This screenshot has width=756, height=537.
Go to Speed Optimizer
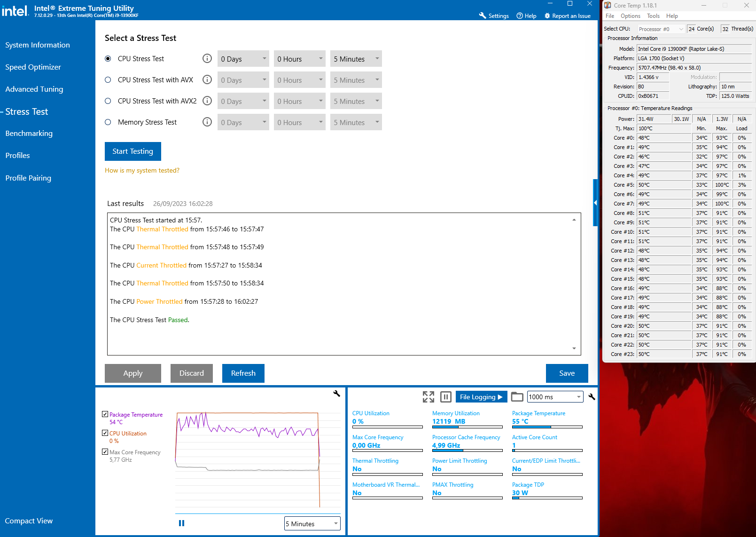pyautogui.click(x=33, y=67)
